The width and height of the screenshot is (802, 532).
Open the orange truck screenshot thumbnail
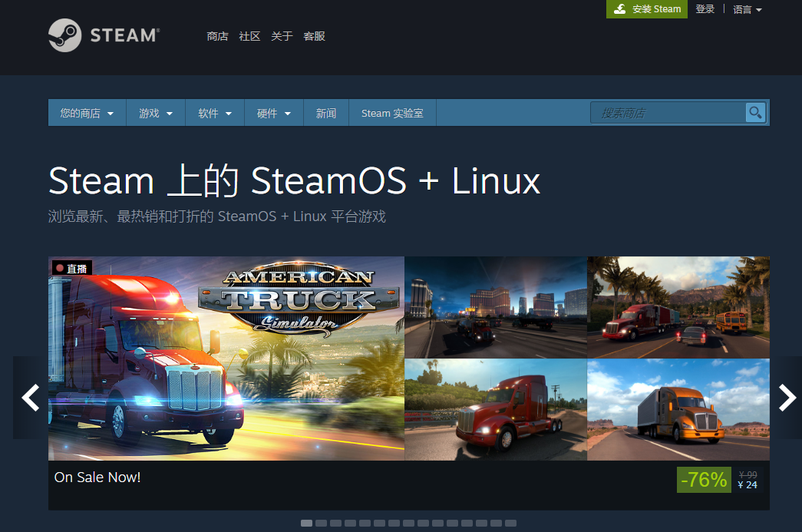pyautogui.click(x=678, y=409)
